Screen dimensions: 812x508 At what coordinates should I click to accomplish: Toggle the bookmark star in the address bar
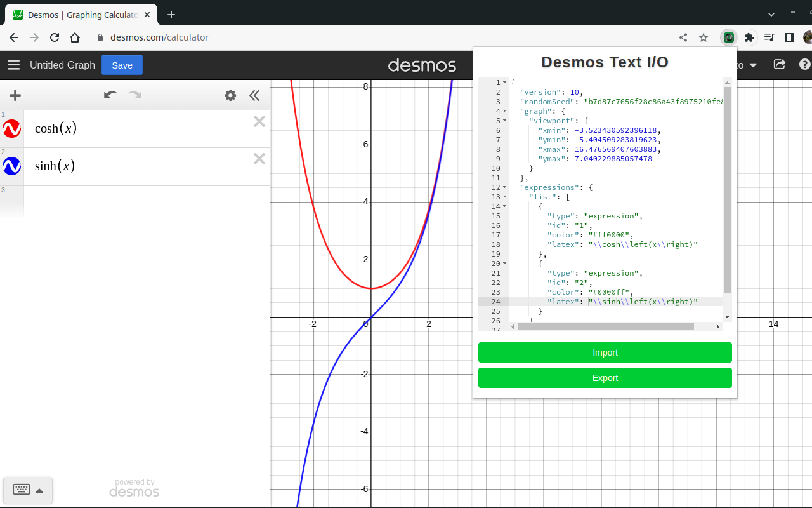(703, 37)
